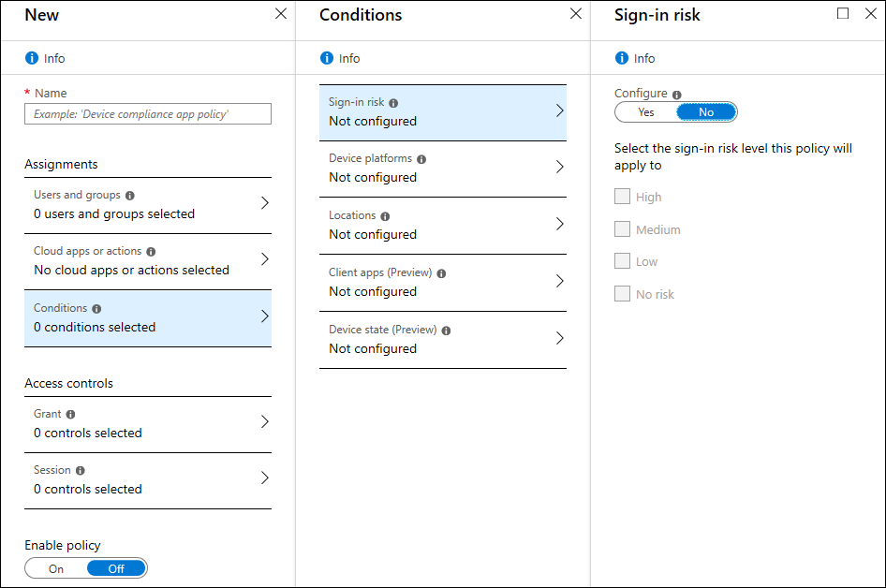
Task: Click the info icon beside Configure label
Action: point(677,95)
